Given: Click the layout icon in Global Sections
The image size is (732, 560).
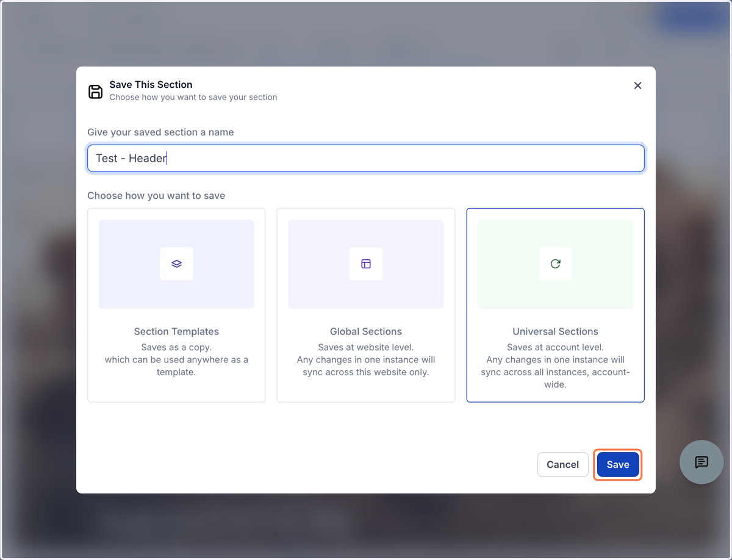Looking at the screenshot, I should (366, 264).
